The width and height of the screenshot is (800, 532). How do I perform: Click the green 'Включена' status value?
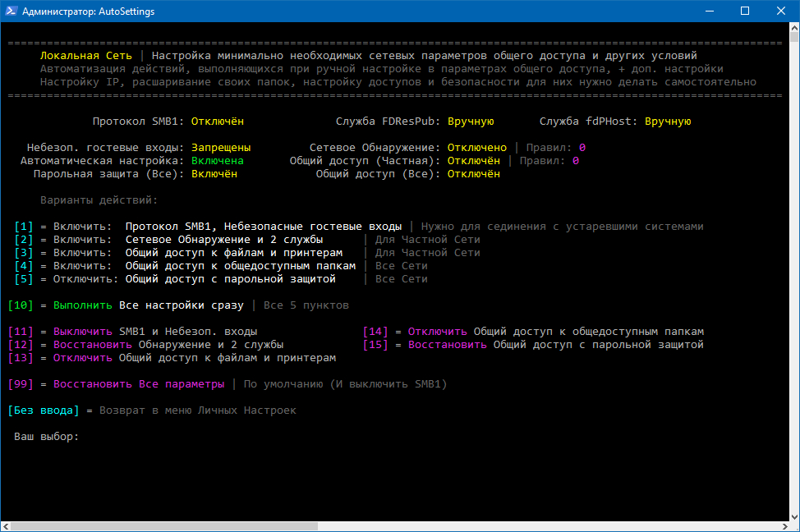(218, 161)
